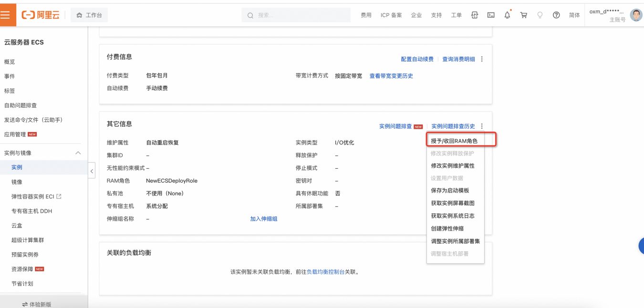Click 配置自动续费 link
644x308 pixels.
[417, 59]
